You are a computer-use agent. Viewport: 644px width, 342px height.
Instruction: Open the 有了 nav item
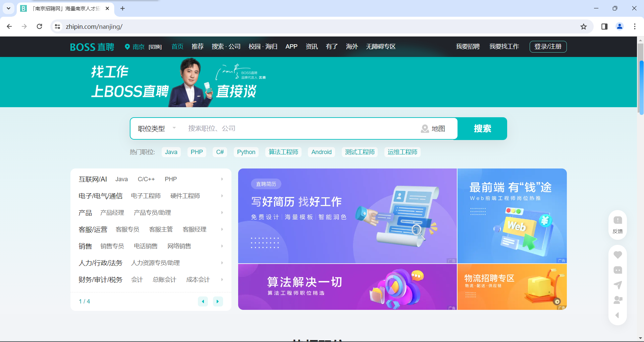pyautogui.click(x=332, y=47)
